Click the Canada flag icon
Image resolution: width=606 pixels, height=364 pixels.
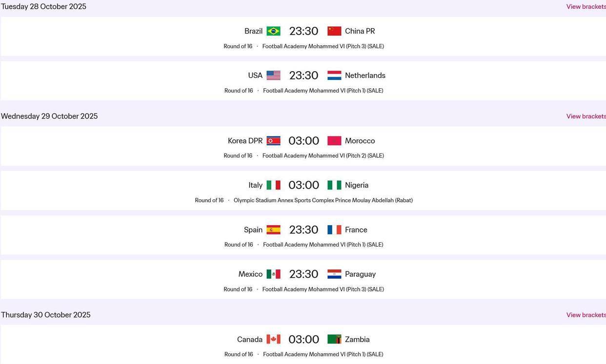click(x=273, y=340)
